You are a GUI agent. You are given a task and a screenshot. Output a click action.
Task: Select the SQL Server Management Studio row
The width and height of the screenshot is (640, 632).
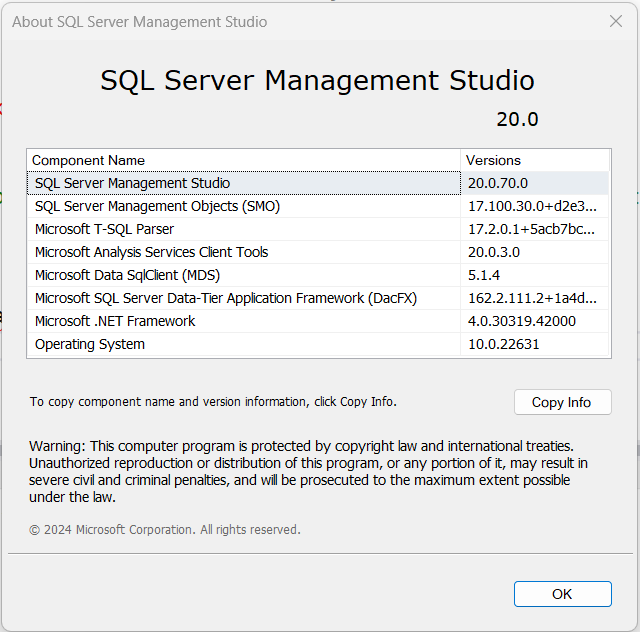(x=132, y=183)
